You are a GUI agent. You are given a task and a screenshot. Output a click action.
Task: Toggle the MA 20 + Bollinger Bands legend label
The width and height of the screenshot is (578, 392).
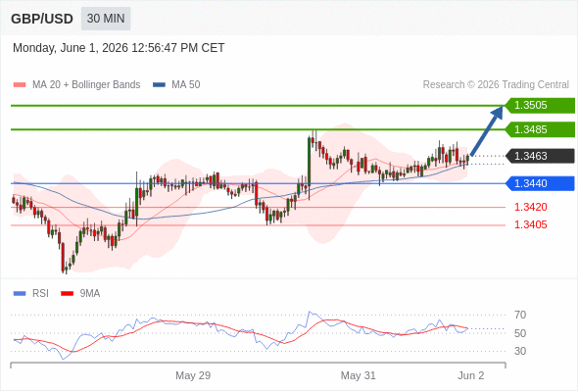coord(86,85)
